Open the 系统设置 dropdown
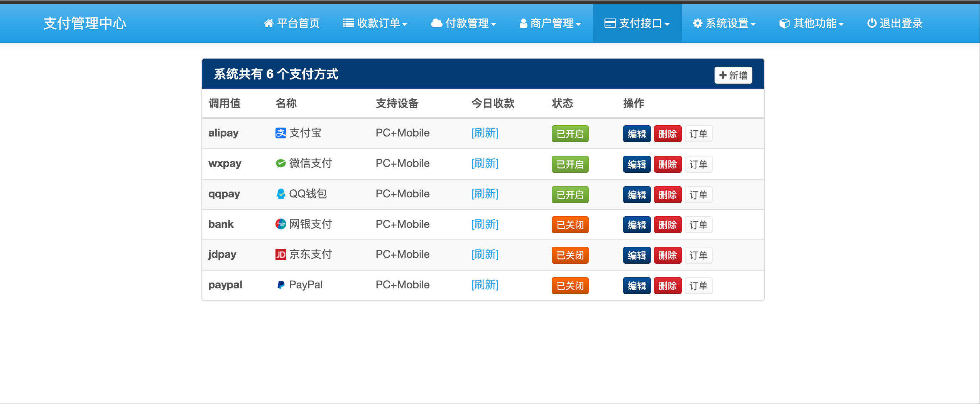Viewport: 980px width, 404px height. click(x=724, y=24)
